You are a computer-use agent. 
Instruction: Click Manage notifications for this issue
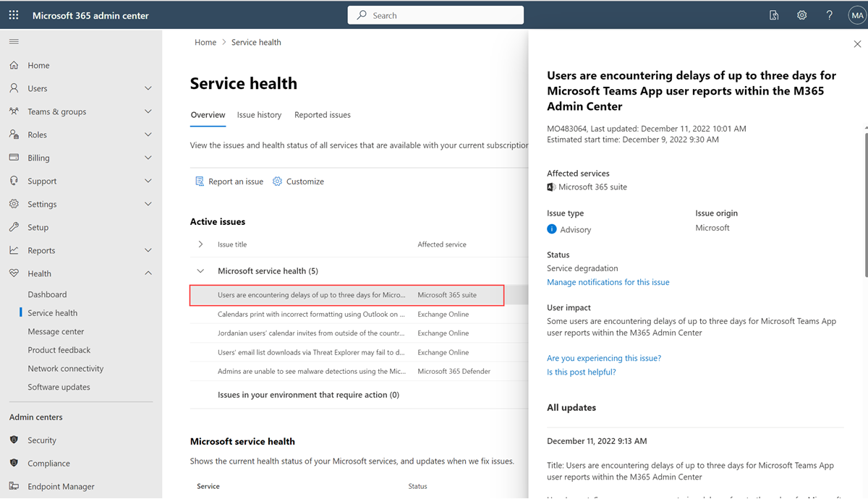click(608, 282)
